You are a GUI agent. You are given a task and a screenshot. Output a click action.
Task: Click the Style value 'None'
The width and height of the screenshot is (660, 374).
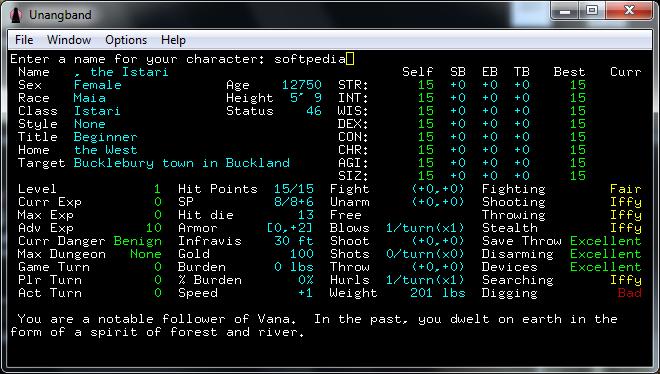pyautogui.click(x=89, y=124)
